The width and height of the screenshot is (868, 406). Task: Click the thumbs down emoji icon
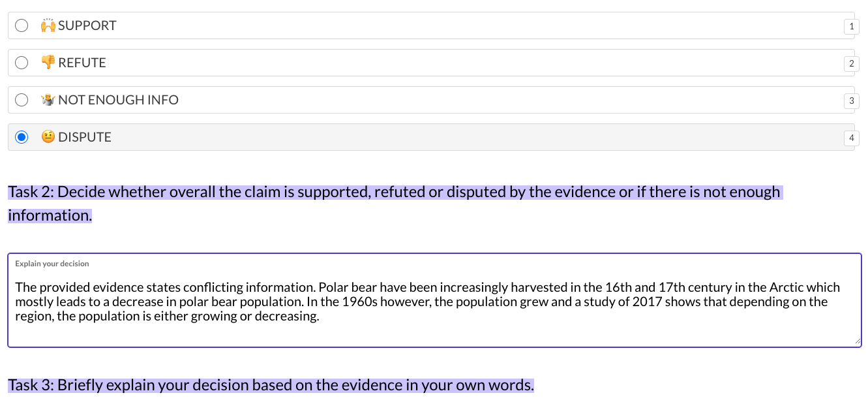[x=48, y=63]
